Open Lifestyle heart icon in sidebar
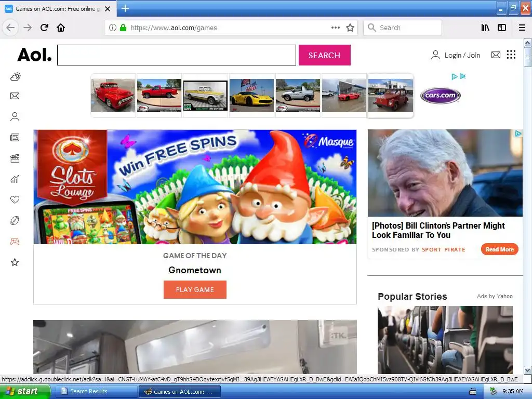Viewport: 532px width, 399px height. [15, 199]
